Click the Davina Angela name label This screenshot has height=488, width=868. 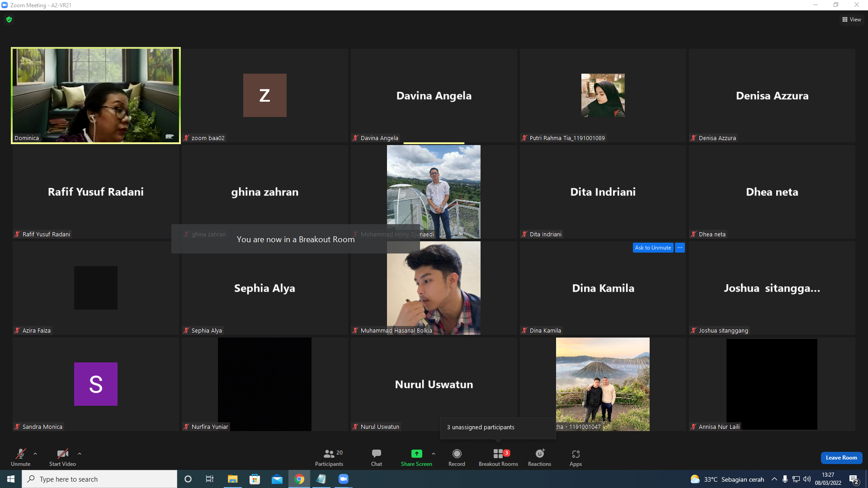point(379,138)
